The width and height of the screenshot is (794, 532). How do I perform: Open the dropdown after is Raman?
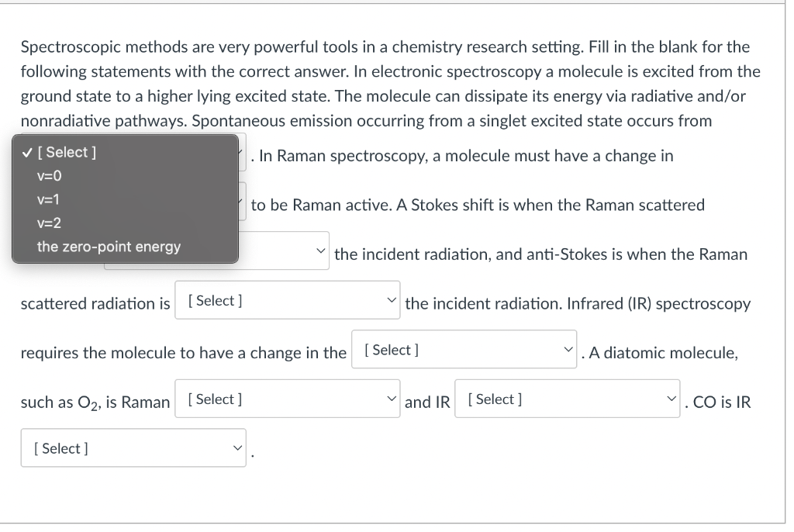click(287, 398)
